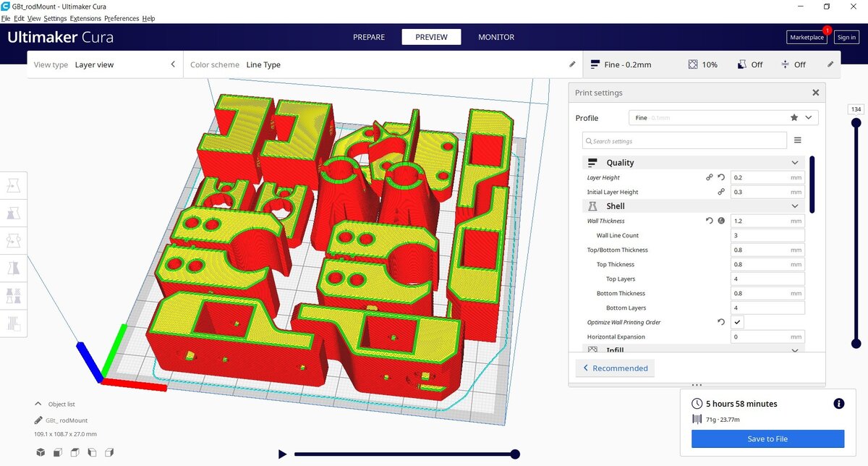Switch to right side camera view
868x466 pixels.
109,453
